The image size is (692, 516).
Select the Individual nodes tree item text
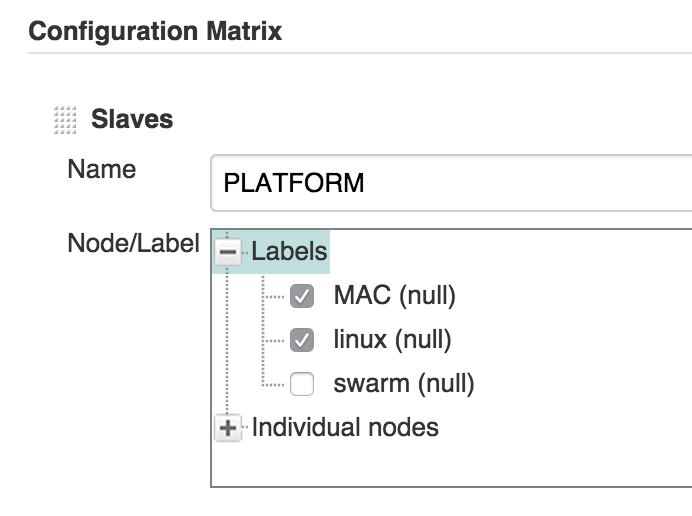(345, 428)
